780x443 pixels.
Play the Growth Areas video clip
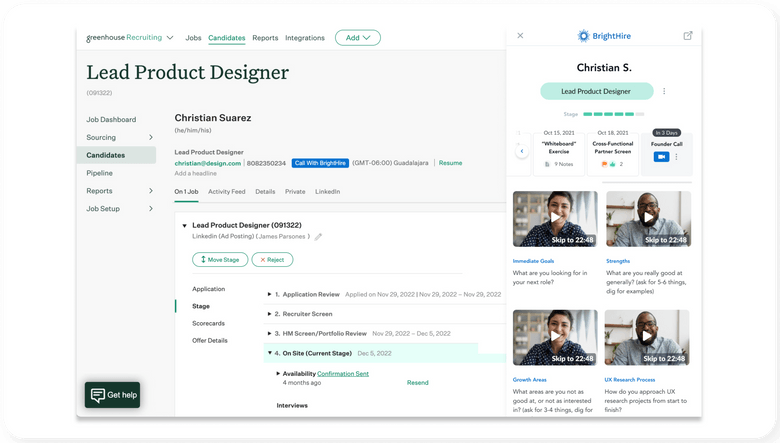pos(555,337)
